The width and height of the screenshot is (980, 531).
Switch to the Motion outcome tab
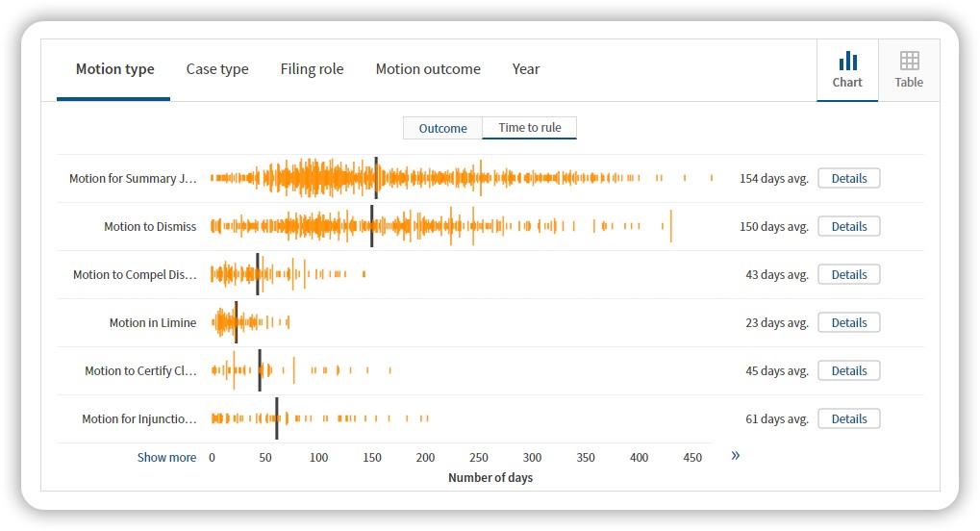tap(428, 69)
